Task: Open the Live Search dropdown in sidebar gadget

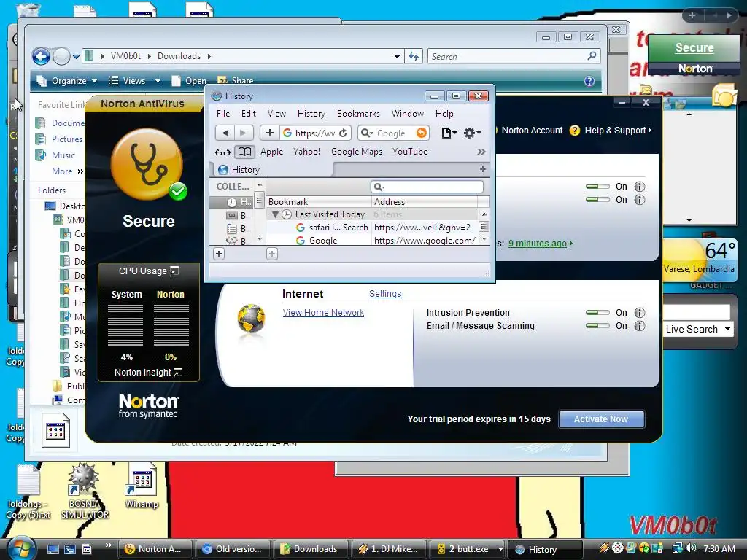Action: pos(727,329)
